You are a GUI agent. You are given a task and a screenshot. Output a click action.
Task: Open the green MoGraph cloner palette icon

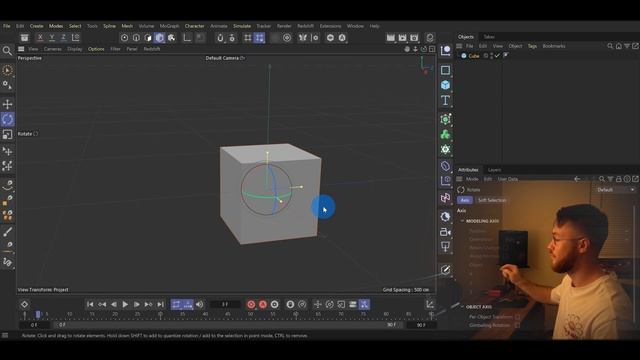(445, 134)
